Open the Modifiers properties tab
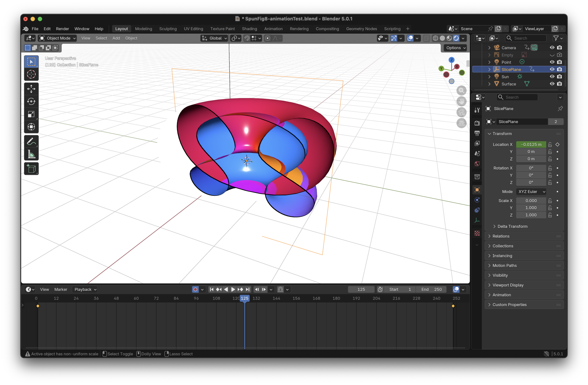The height and width of the screenshot is (385, 588). pos(477,200)
